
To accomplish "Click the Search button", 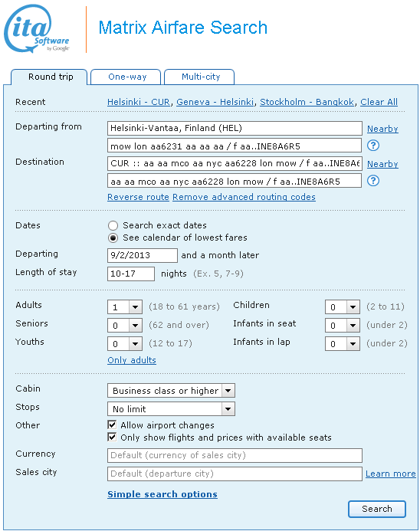I will coord(376,509).
